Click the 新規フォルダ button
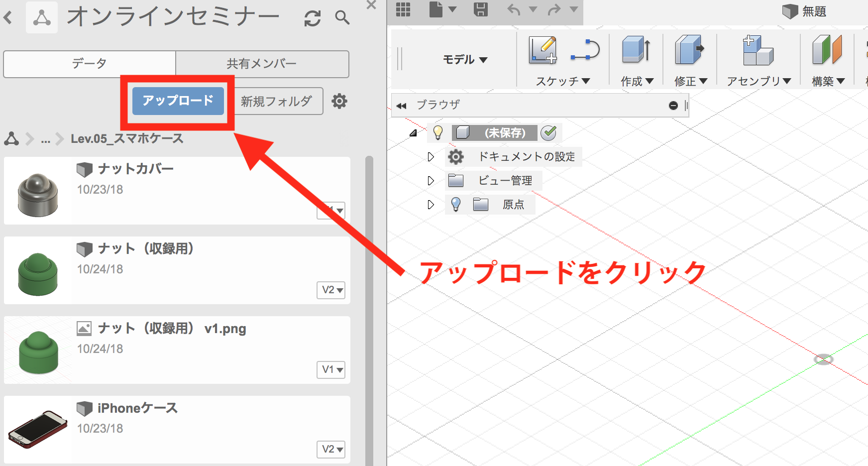 (x=277, y=101)
